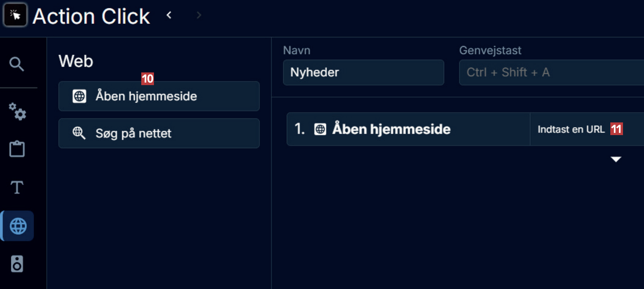This screenshot has width=644, height=289.
Task: Click the "Indtast en URL" field
Action: point(571,129)
